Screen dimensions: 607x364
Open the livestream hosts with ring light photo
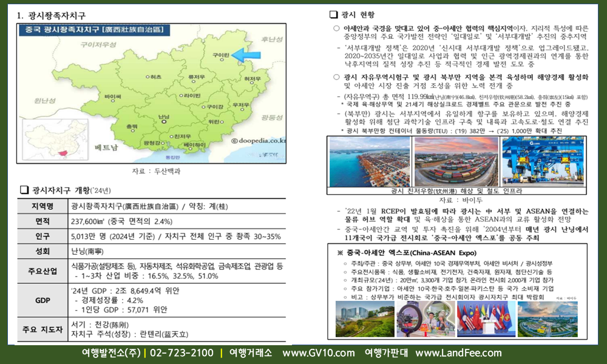pyautogui.click(x=426, y=319)
